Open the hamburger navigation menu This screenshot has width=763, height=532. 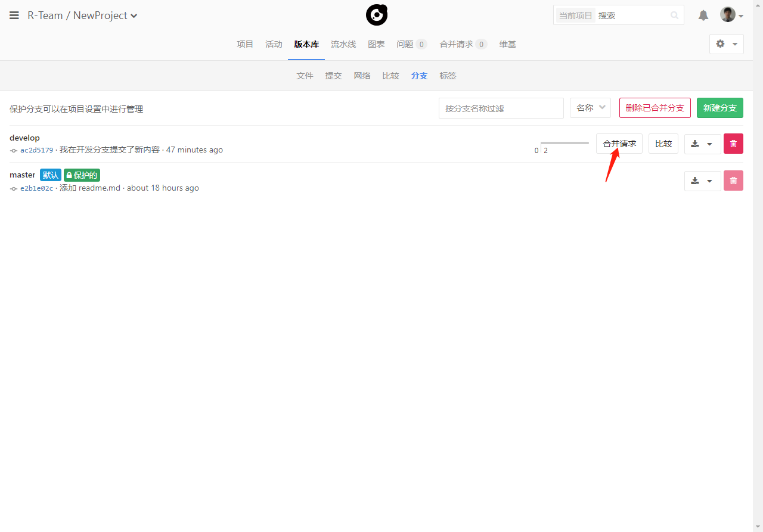[x=14, y=15]
